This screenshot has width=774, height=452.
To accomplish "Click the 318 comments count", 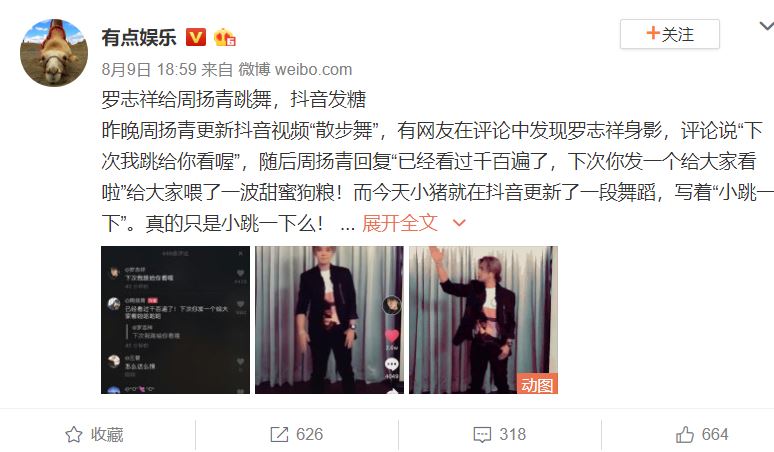I will click(512, 435).
